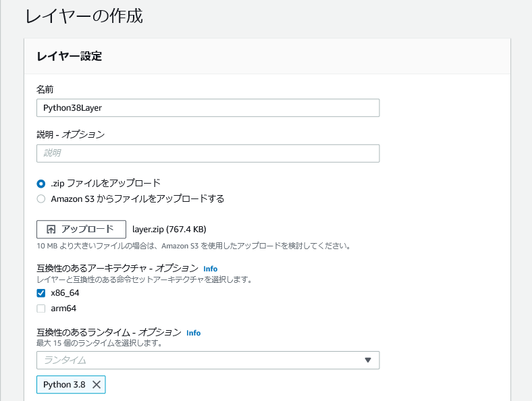Focus the layer name input field
This screenshot has height=401, width=532.
208,108
